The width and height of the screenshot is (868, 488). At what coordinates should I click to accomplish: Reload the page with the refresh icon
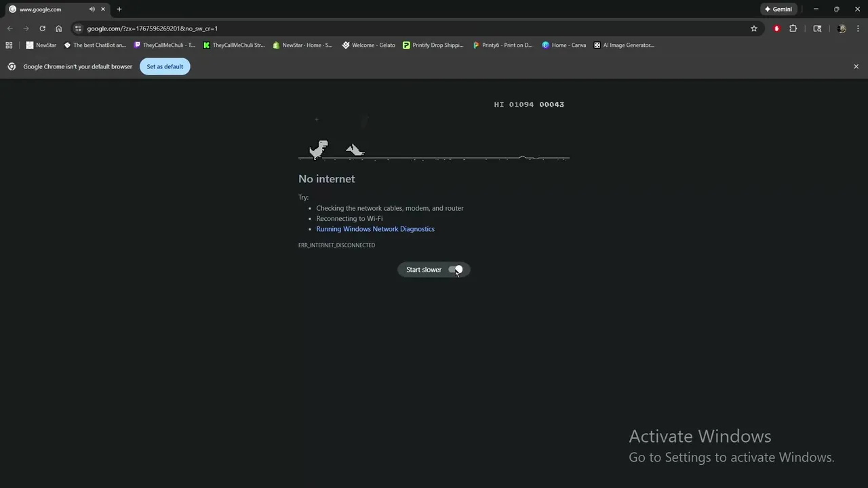42,28
